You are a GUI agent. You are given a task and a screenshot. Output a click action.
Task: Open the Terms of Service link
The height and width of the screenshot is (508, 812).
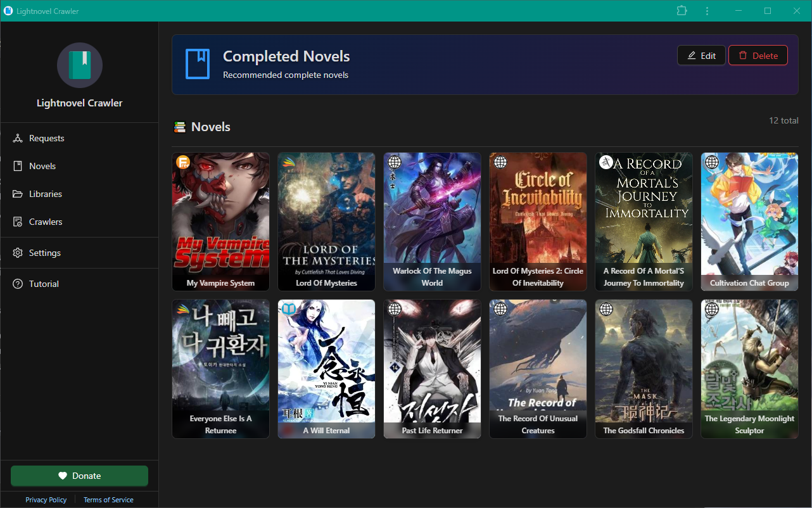[x=108, y=500]
